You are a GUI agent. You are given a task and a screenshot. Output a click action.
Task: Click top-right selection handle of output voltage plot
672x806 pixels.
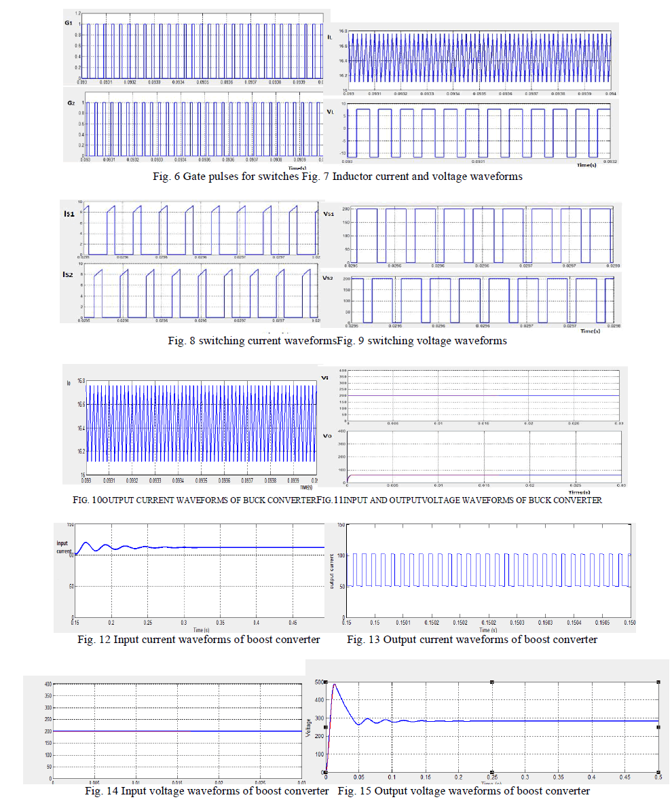658,682
